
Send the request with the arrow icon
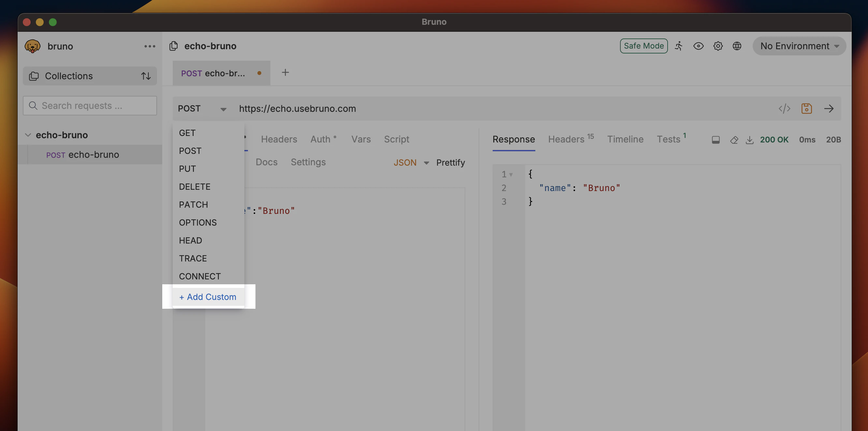tap(829, 109)
